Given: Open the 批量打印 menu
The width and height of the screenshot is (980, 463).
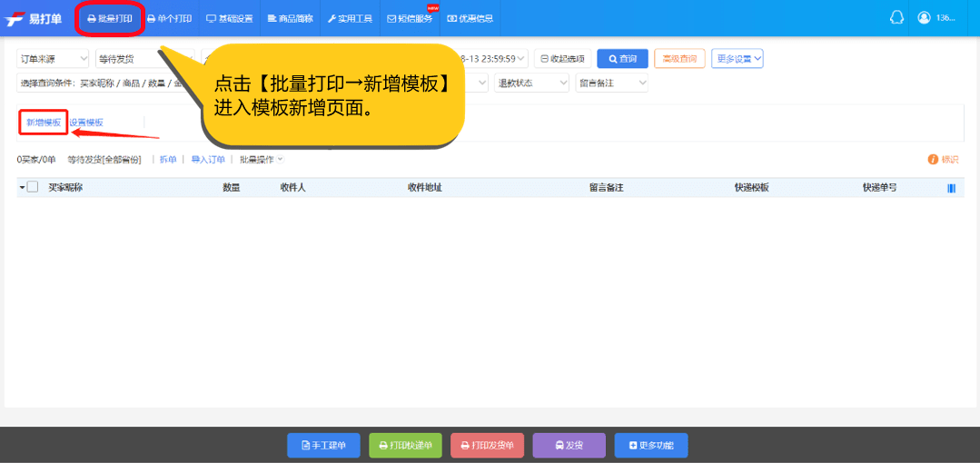Looking at the screenshot, I should coord(110,18).
